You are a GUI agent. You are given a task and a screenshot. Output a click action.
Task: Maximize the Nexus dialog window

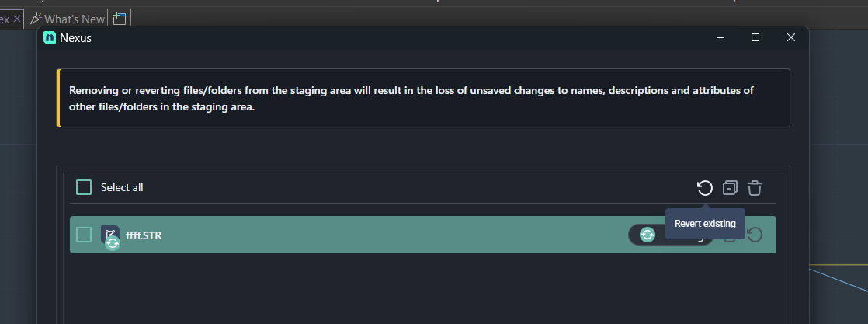pos(755,37)
